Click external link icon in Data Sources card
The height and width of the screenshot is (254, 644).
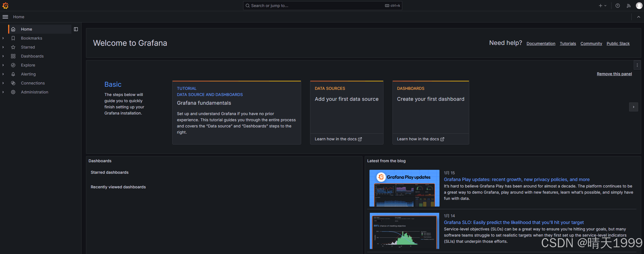(x=360, y=139)
